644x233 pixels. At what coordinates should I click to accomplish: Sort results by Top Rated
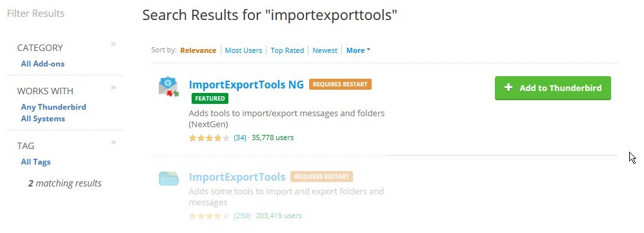pos(287,50)
